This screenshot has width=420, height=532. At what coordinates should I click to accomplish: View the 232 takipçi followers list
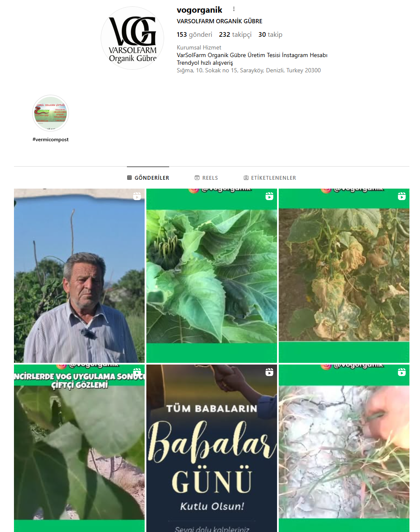[235, 35]
